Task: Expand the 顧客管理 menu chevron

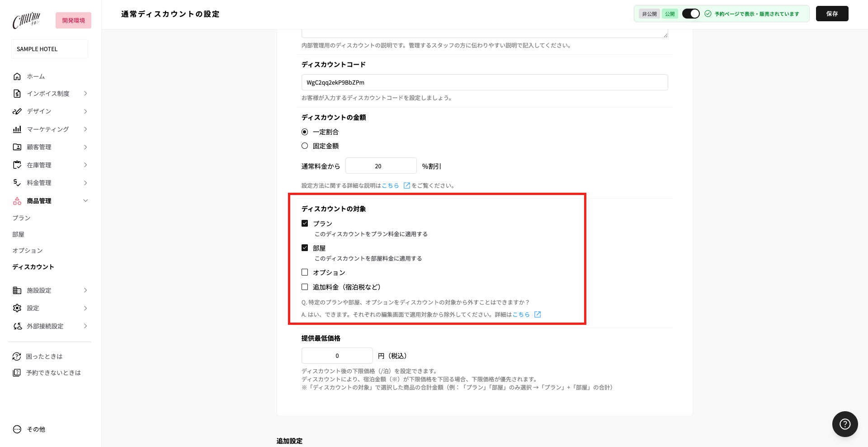Action: [85, 147]
